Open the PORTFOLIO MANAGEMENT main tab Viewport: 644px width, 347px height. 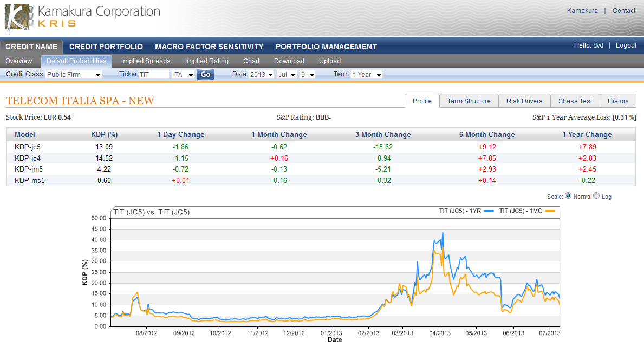[326, 47]
